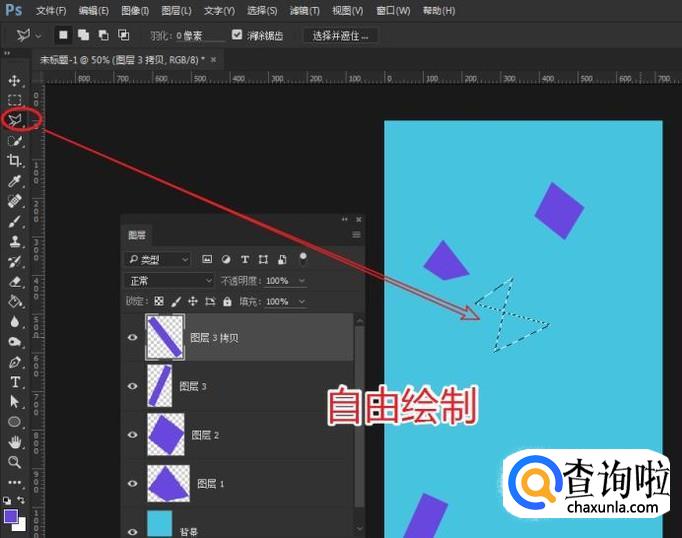Screen dimensions: 682x538
Task: Open the 图层(L) menu
Action: click(176, 11)
